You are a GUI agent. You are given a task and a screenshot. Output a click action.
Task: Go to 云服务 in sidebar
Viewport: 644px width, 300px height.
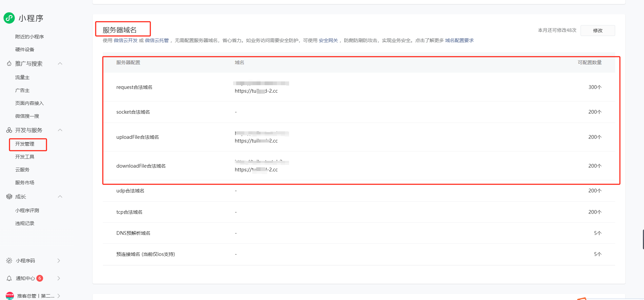pos(22,170)
